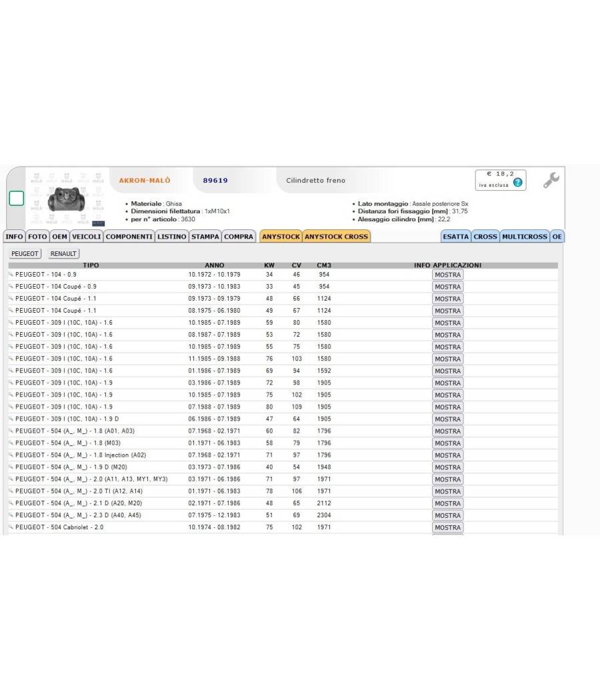Show applications for 504 1.8 (M03)

point(448,443)
